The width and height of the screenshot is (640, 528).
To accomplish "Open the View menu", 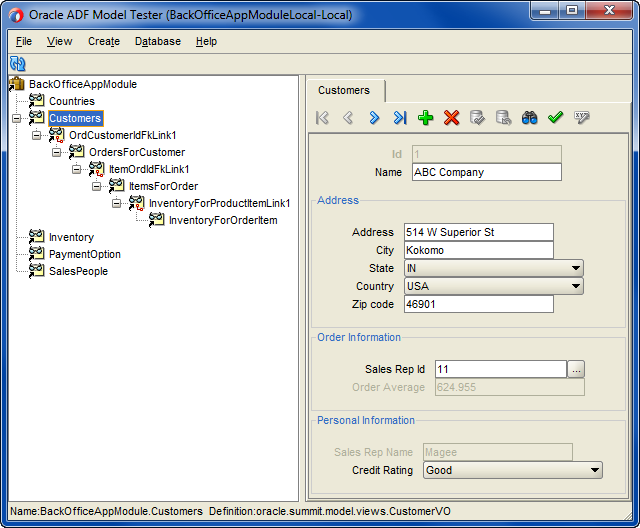I will (x=59, y=41).
